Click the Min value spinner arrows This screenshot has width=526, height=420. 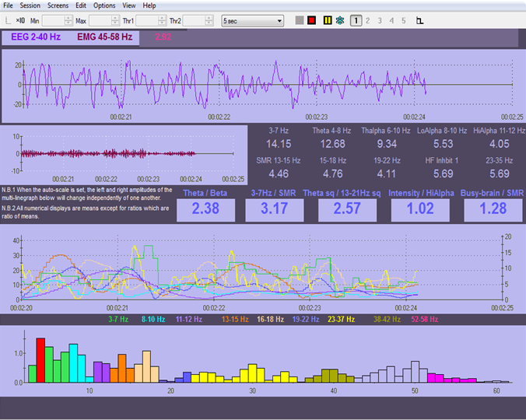click(69, 19)
